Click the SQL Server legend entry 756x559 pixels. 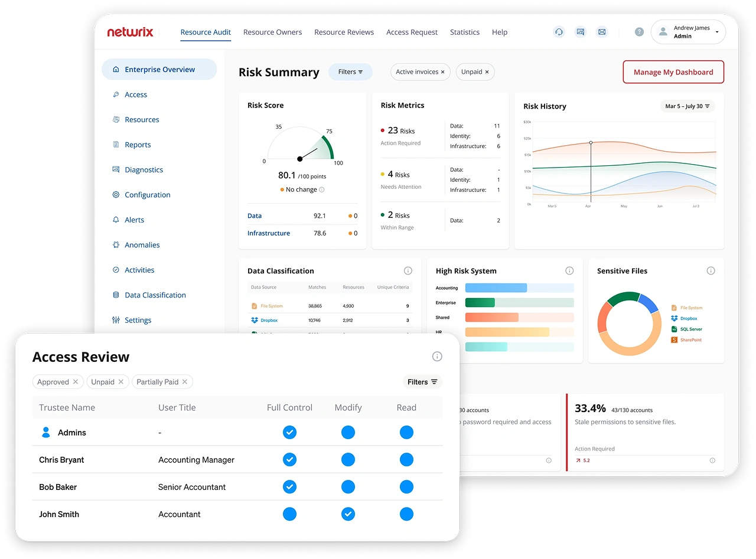[x=687, y=329]
